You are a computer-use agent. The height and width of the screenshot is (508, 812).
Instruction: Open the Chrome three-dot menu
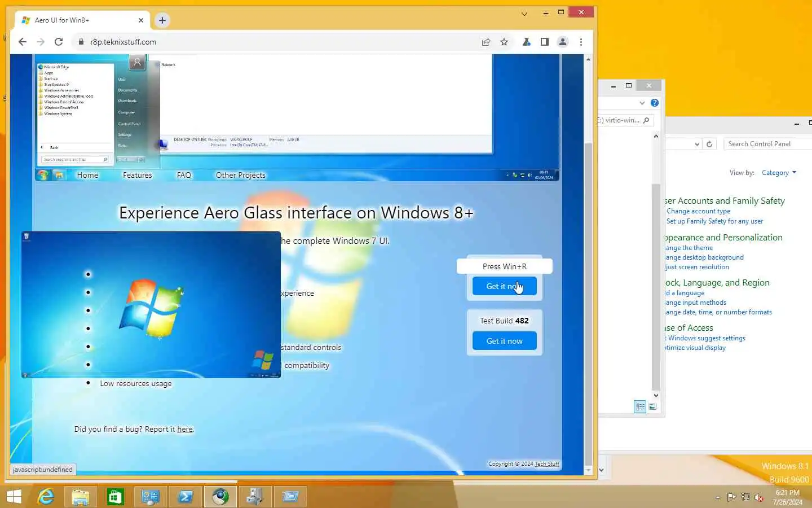[x=581, y=42]
